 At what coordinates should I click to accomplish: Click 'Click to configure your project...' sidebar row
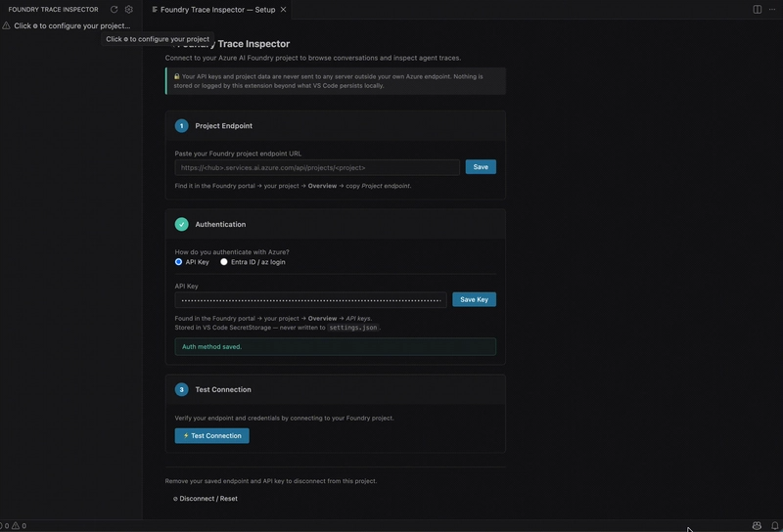70,25
